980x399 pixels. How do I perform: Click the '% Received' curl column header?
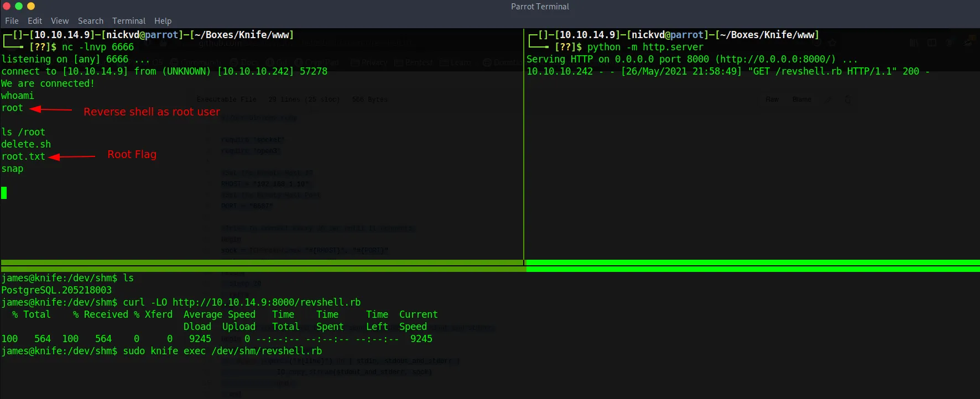101,314
